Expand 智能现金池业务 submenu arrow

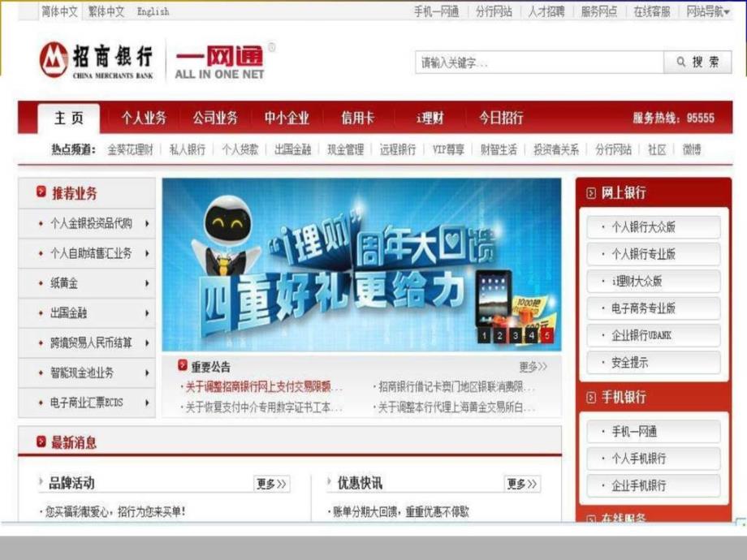click(x=147, y=373)
